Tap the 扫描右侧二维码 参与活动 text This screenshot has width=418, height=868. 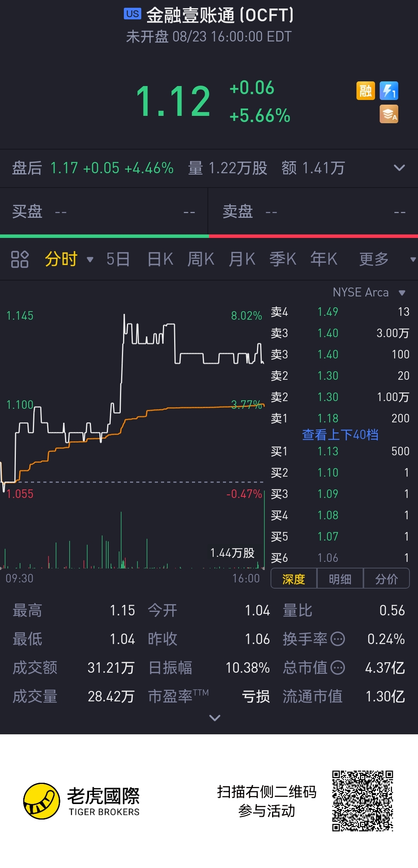(267, 801)
